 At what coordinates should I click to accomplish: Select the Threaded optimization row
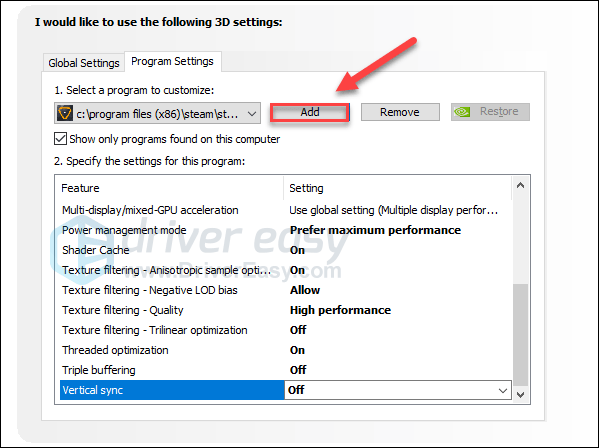[286, 350]
